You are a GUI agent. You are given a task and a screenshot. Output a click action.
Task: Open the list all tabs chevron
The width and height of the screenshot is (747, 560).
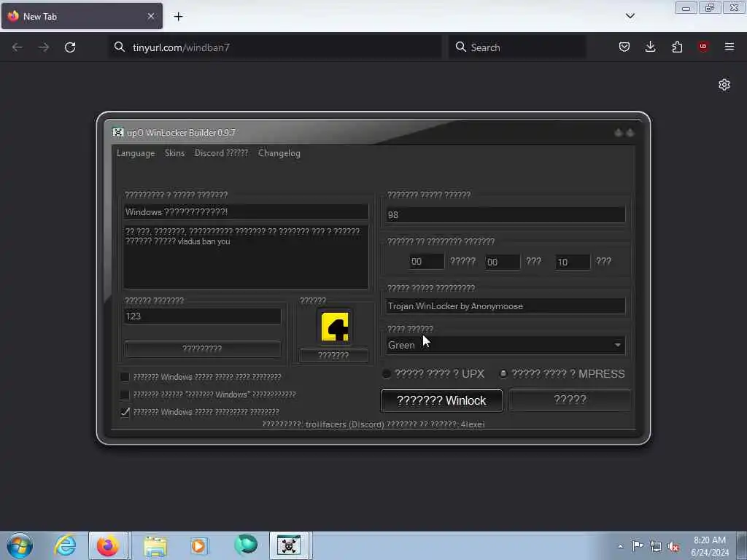coord(630,16)
